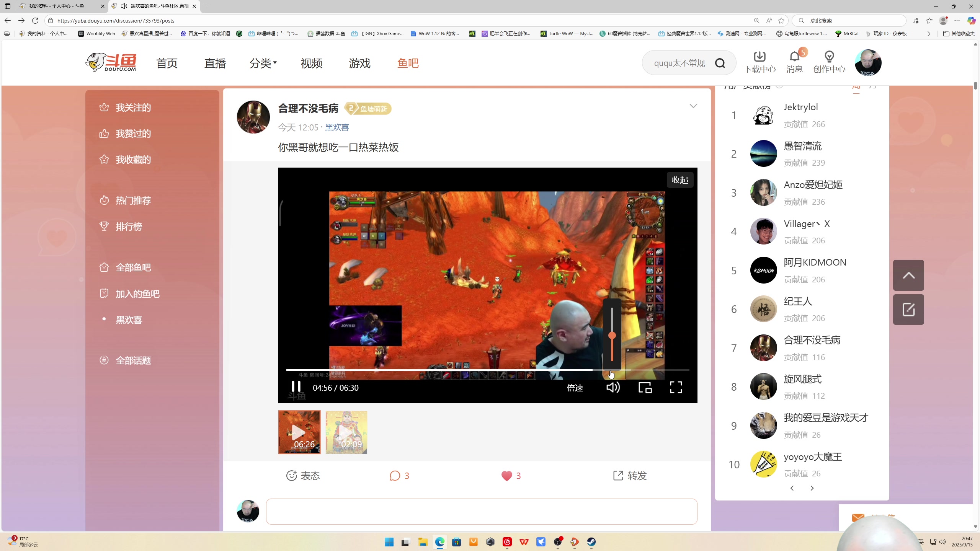The height and width of the screenshot is (551, 980).
Task: Pause the video playback
Action: coord(296,387)
